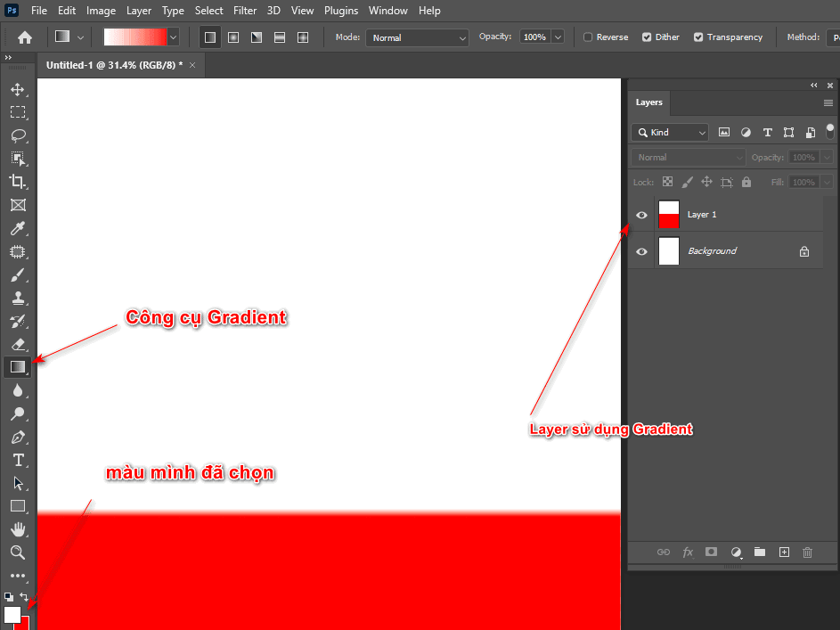Open the gradient preset picker
Screen dimensions: 840x630
pyautogui.click(x=173, y=37)
